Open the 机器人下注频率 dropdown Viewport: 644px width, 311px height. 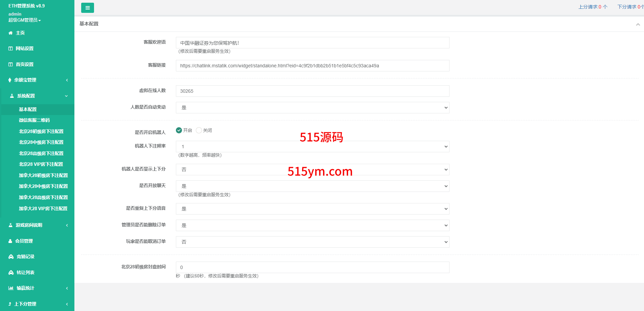[312, 147]
